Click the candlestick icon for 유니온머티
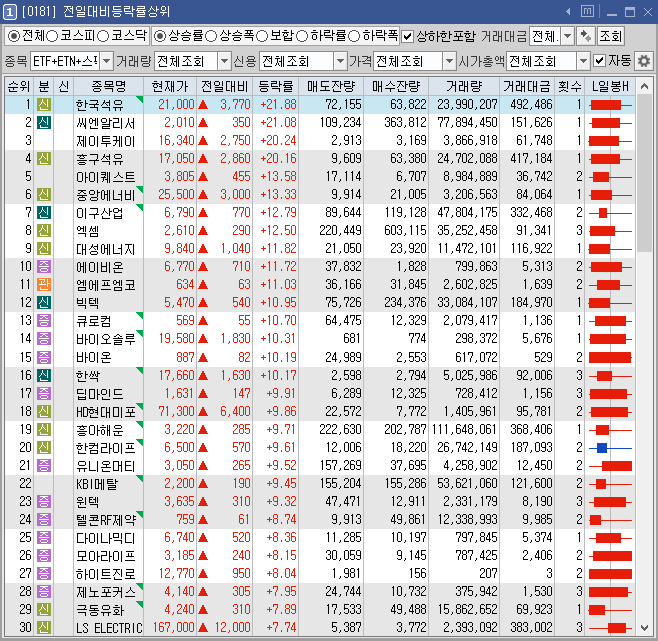Screen dimensions: 658x641 click(610, 466)
